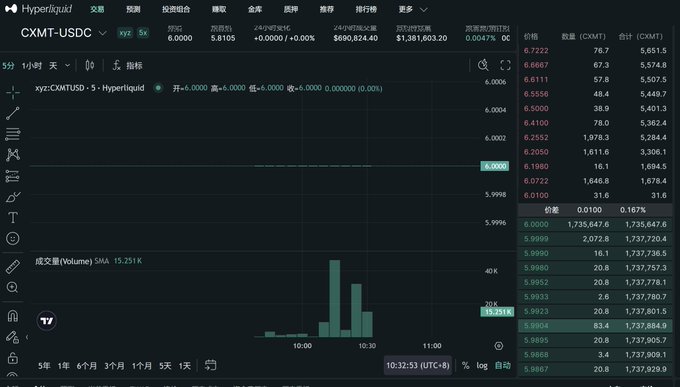Open the 预测 tab
The height and width of the screenshot is (387, 680).
[x=133, y=9]
